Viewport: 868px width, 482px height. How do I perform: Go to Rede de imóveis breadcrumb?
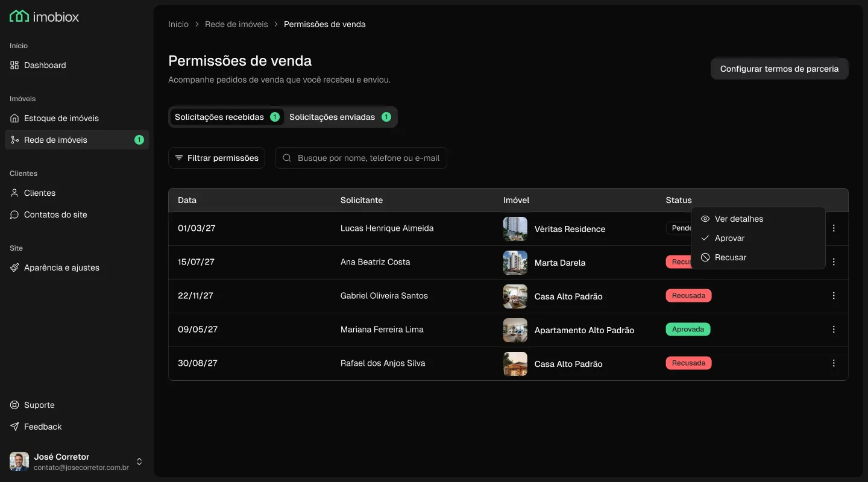tap(236, 24)
